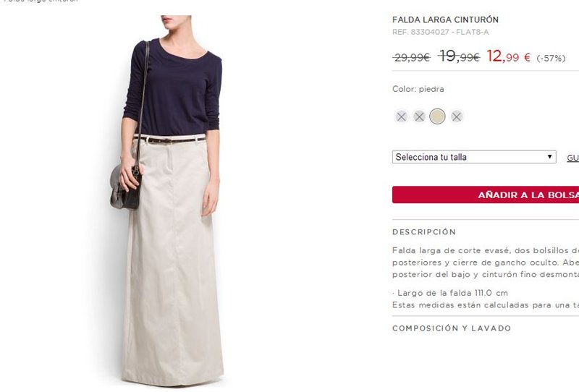The image size is (579, 392).
Task: Click the (-57%) discount label
Action: click(551, 59)
